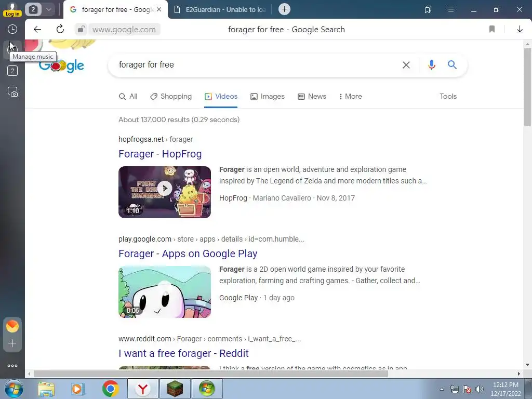
Task: Open the downloads panel
Action: (520, 30)
